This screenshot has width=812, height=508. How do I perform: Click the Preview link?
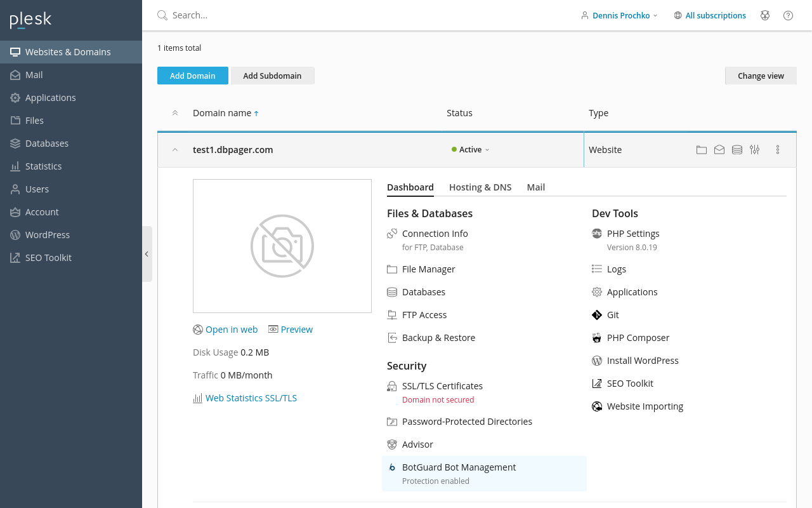[x=291, y=330]
